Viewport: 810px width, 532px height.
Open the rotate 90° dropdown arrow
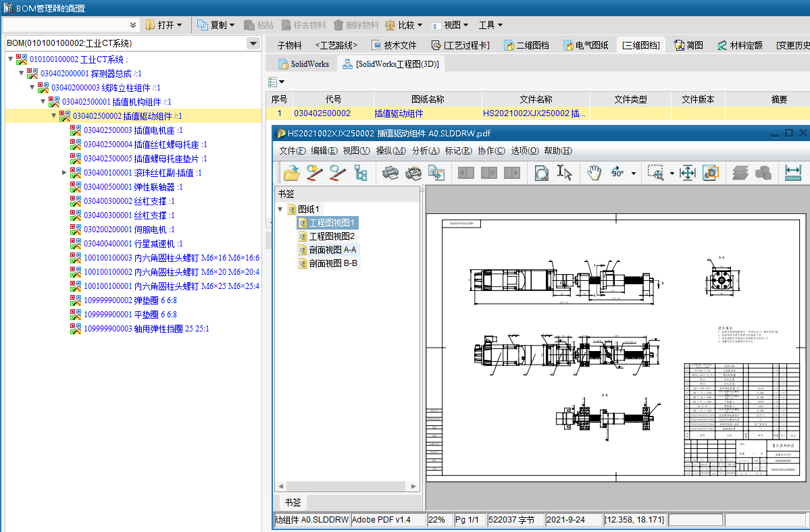point(633,174)
